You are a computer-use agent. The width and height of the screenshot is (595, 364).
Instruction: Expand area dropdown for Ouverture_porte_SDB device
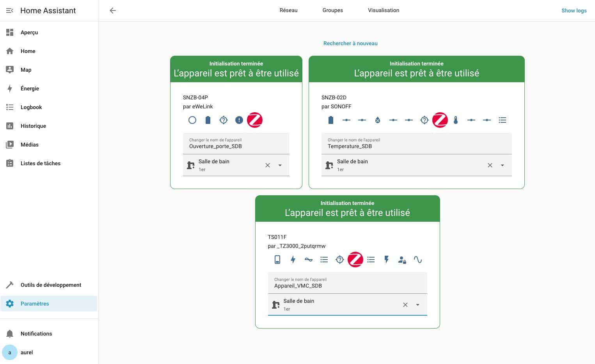pyautogui.click(x=280, y=165)
